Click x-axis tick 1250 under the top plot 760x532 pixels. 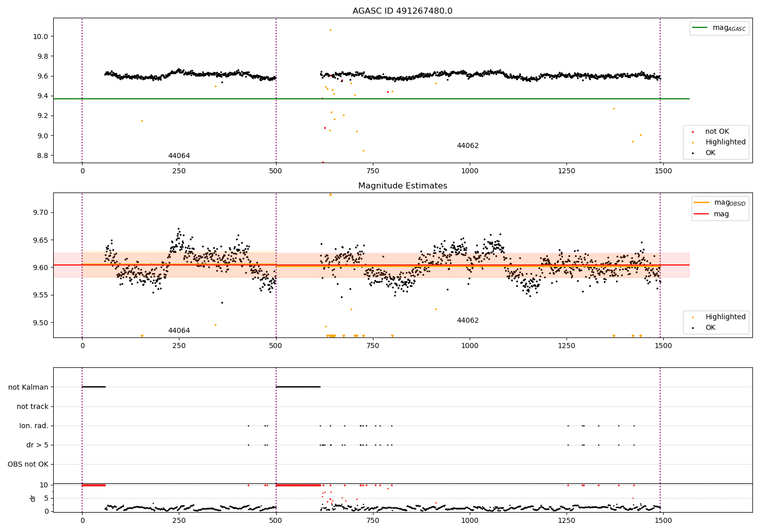(566, 171)
